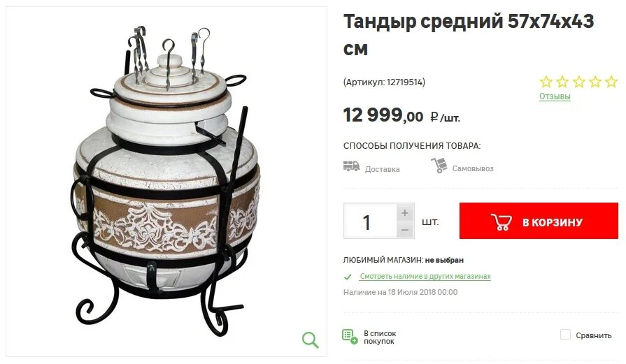Rate with the first star
Screen dimensions: 626x364
[546, 82]
